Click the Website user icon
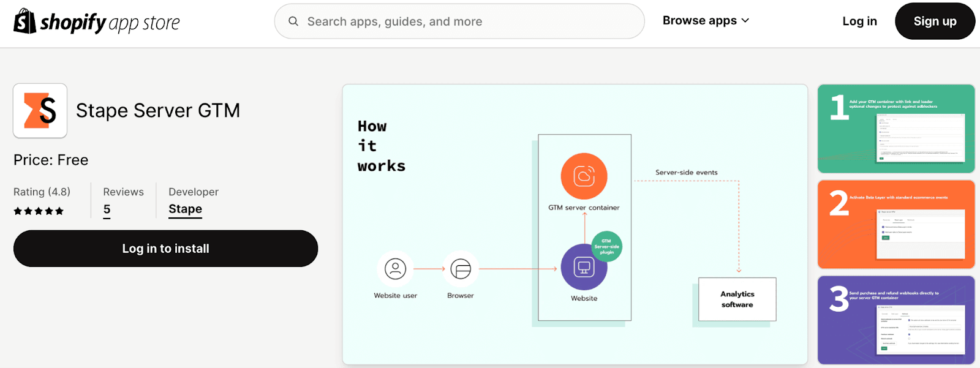This screenshot has height=368, width=980. [x=396, y=269]
